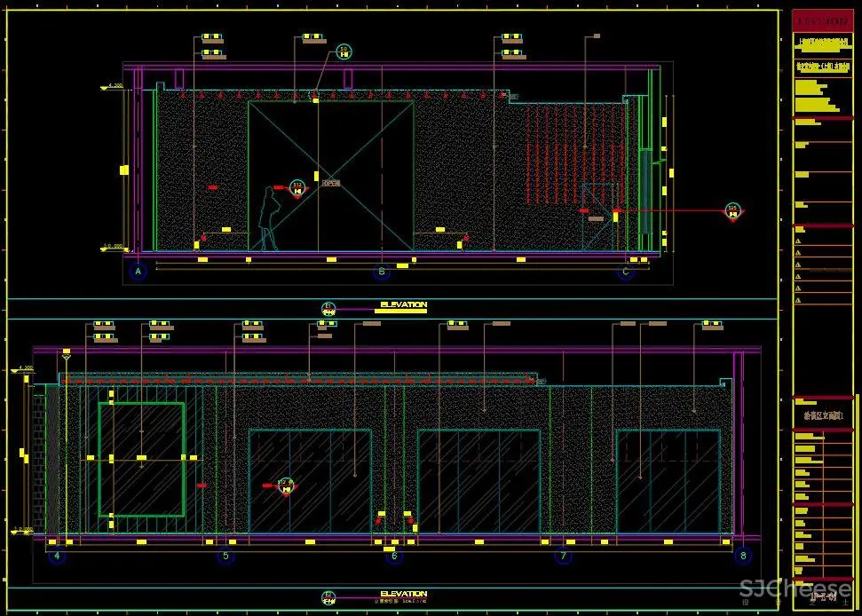Select grid bubble 4 in lower elevation
This screenshot has width=862, height=616.
58,557
